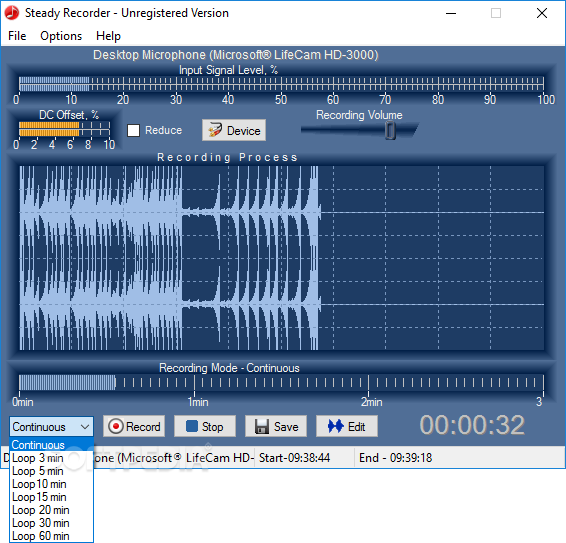Choose Loop 10 min recording mode

click(x=51, y=484)
